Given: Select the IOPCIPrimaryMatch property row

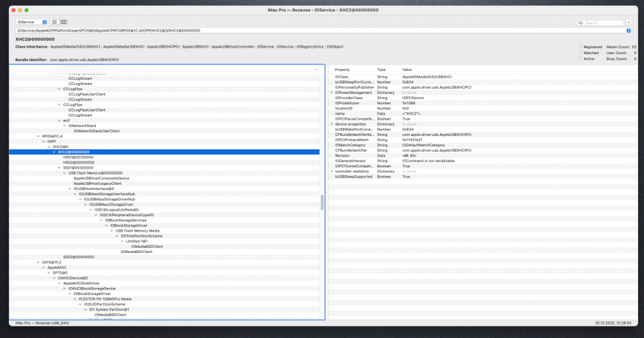Looking at the screenshot, I should [x=483, y=140].
